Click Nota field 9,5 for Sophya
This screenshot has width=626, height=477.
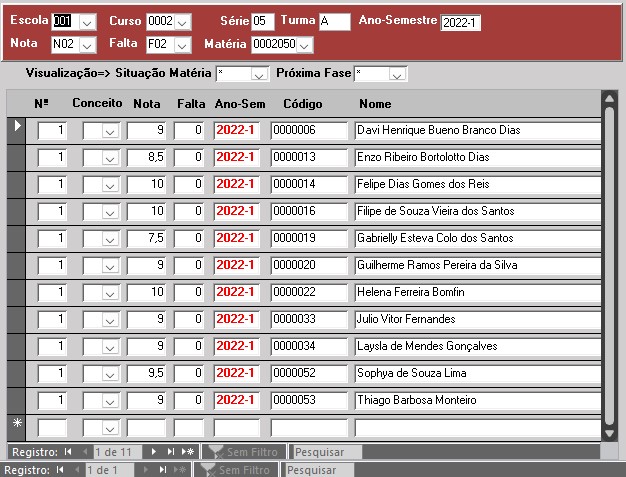(x=146, y=374)
